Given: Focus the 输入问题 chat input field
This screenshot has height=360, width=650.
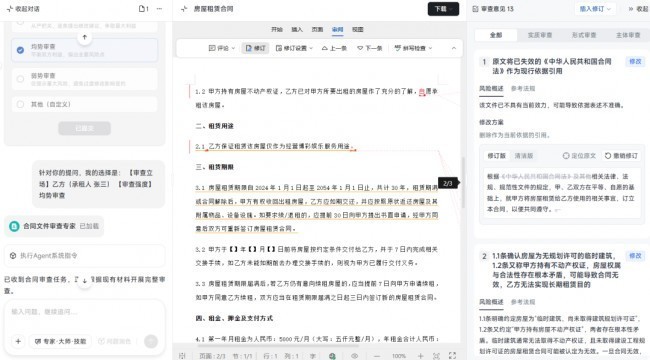Looking at the screenshot, I should pos(85,312).
